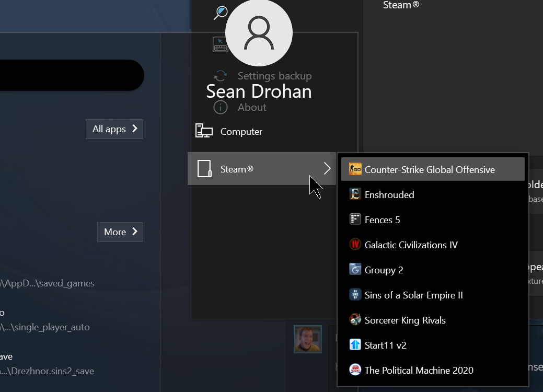Launch Counter-Strike Global Offensive via its icon
The image size is (543, 392).
tap(355, 169)
